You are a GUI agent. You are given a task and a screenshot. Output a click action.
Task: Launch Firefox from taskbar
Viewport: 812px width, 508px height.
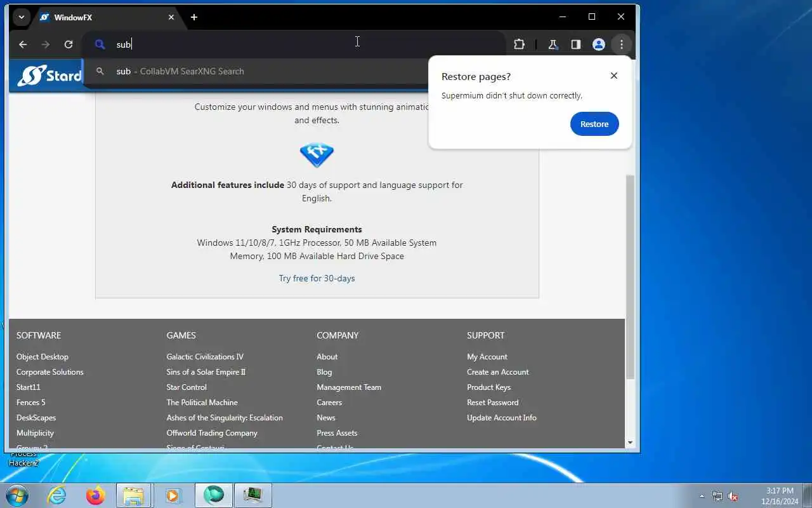[x=96, y=495]
